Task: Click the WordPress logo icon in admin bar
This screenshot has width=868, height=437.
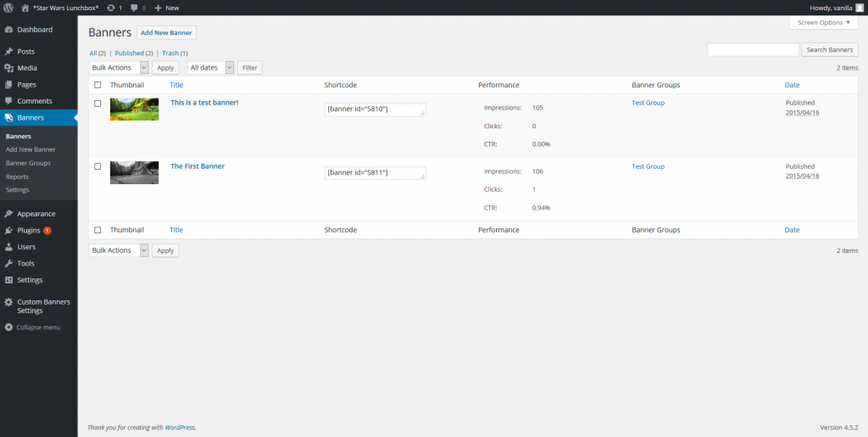Action: 8,8
